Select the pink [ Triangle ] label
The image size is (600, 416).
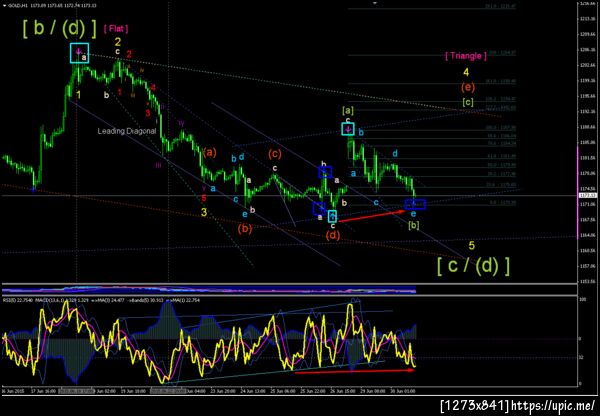[x=466, y=56]
